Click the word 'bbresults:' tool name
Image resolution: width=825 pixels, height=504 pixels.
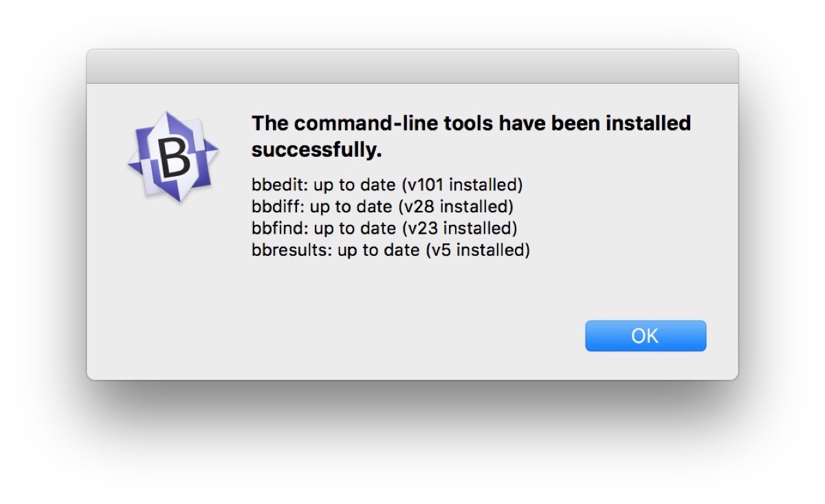292,250
